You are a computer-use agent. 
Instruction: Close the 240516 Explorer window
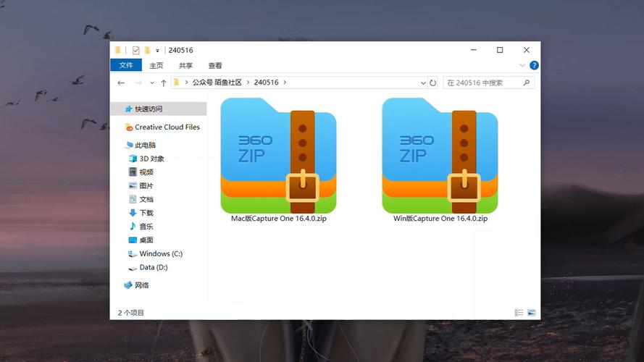pyautogui.click(x=527, y=50)
